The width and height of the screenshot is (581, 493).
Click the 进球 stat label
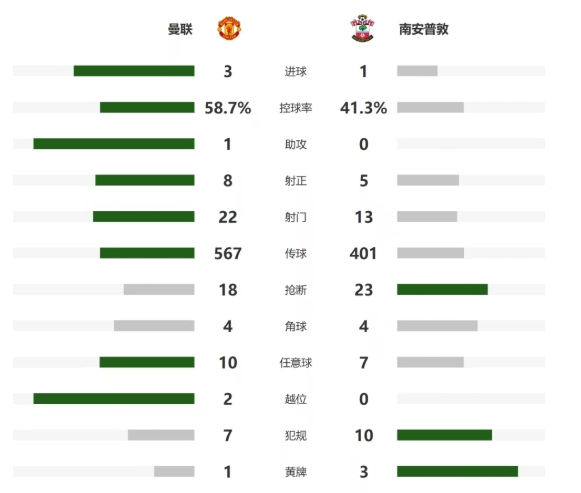pyautogui.click(x=296, y=71)
